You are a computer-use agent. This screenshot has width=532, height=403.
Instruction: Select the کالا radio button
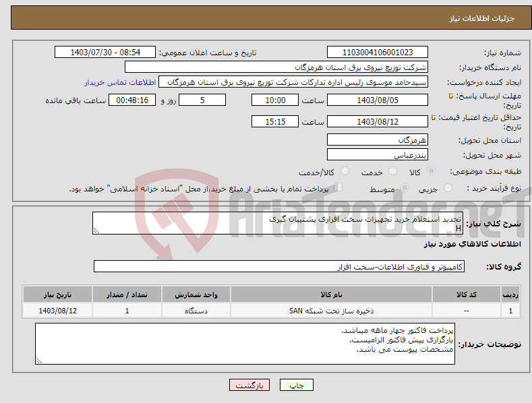click(x=432, y=171)
